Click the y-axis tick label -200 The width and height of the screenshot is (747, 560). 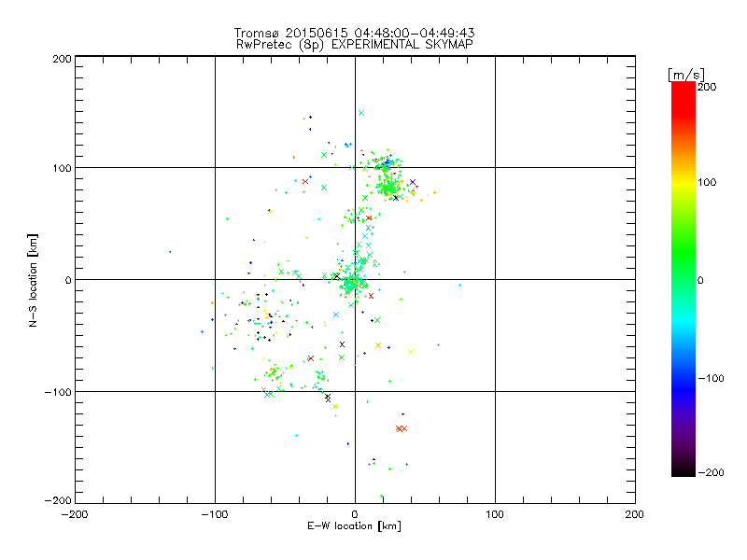click(x=58, y=500)
